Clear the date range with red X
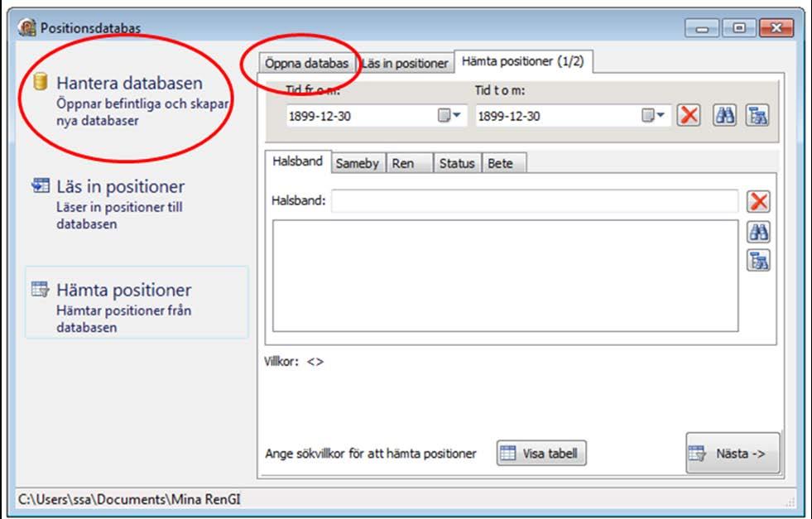Screen dimensions: 812x519 pyautogui.click(x=689, y=115)
